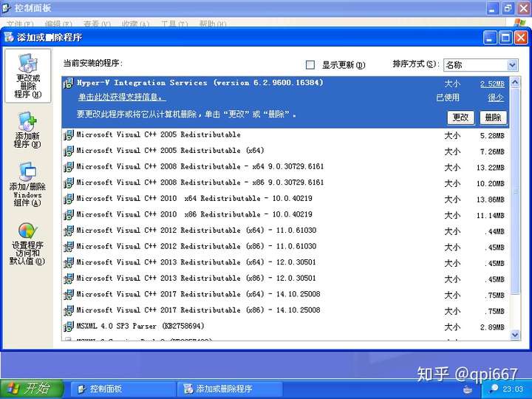The height and width of the screenshot is (399, 532).
Task: Click icon of Visual C++ 2012 (x86) entry
Action: tap(68, 246)
